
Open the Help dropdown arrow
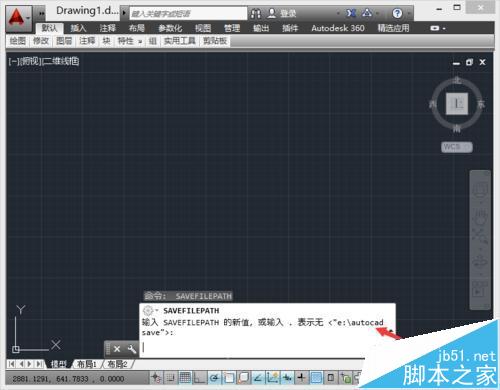click(x=409, y=14)
